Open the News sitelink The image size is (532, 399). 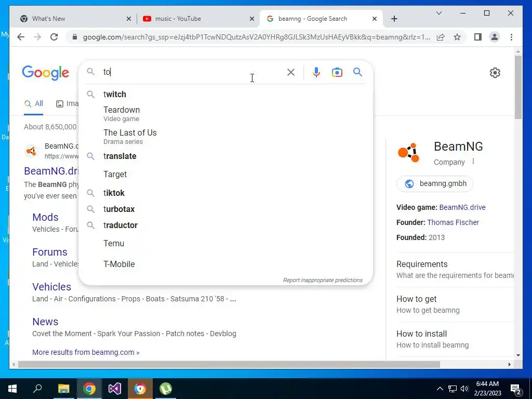pos(45,322)
